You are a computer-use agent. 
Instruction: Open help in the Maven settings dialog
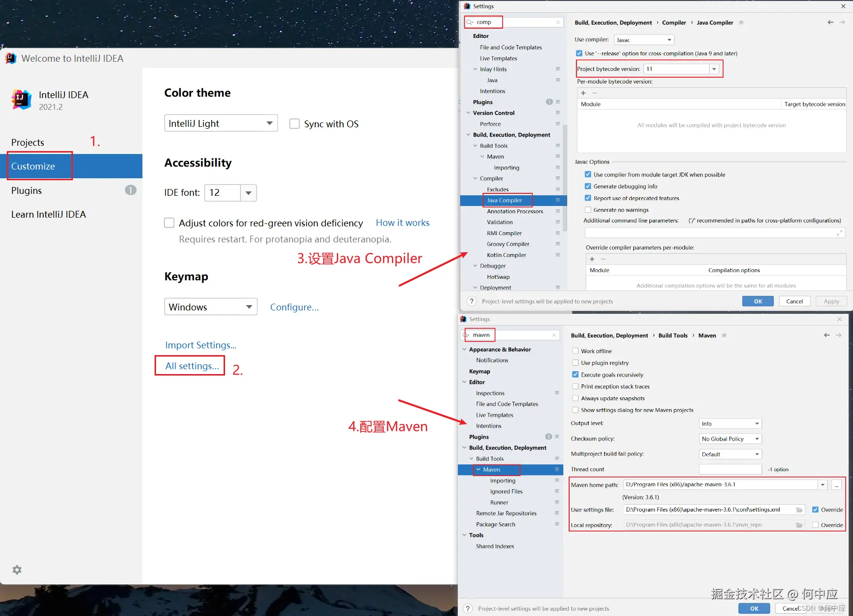click(x=468, y=608)
